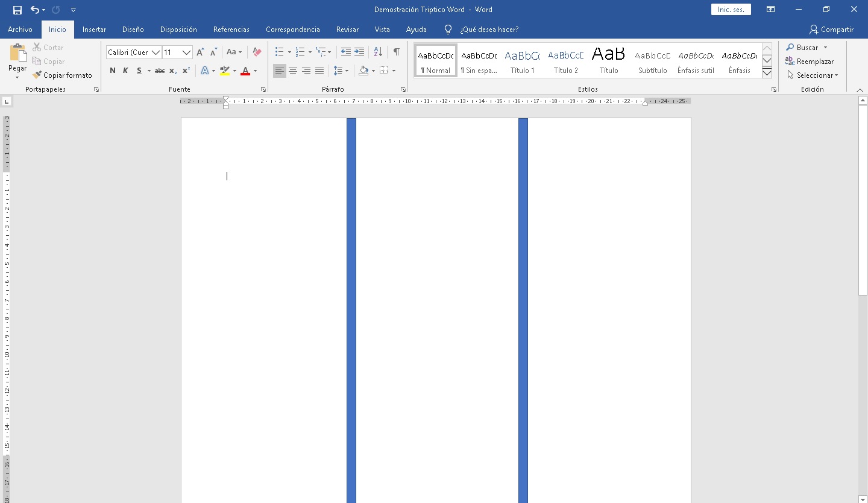
Task: Click Cortar in clipboard group
Action: pyautogui.click(x=48, y=48)
